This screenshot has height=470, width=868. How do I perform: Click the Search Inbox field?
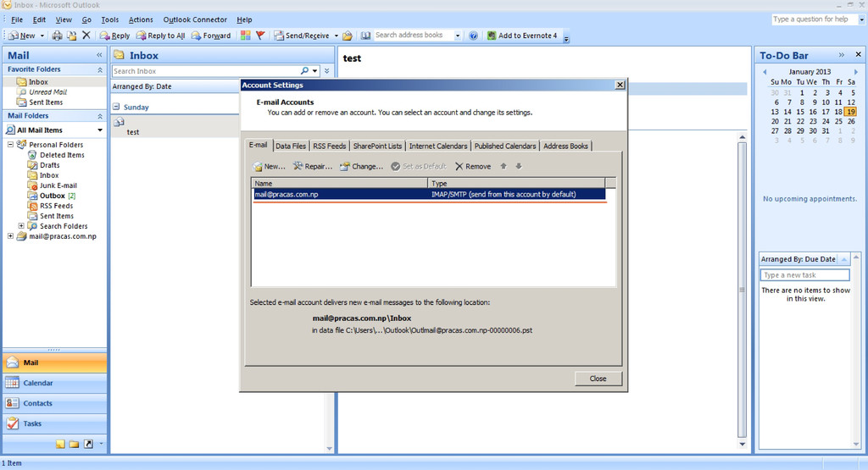[205, 71]
